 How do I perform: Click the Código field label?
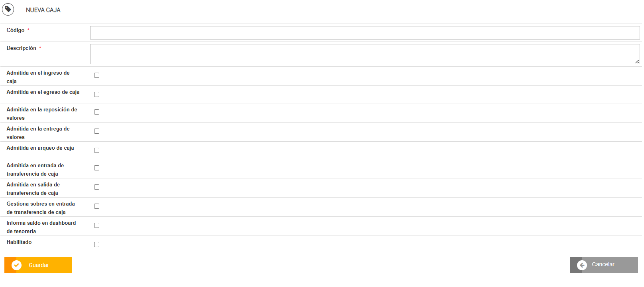pyautogui.click(x=16, y=30)
